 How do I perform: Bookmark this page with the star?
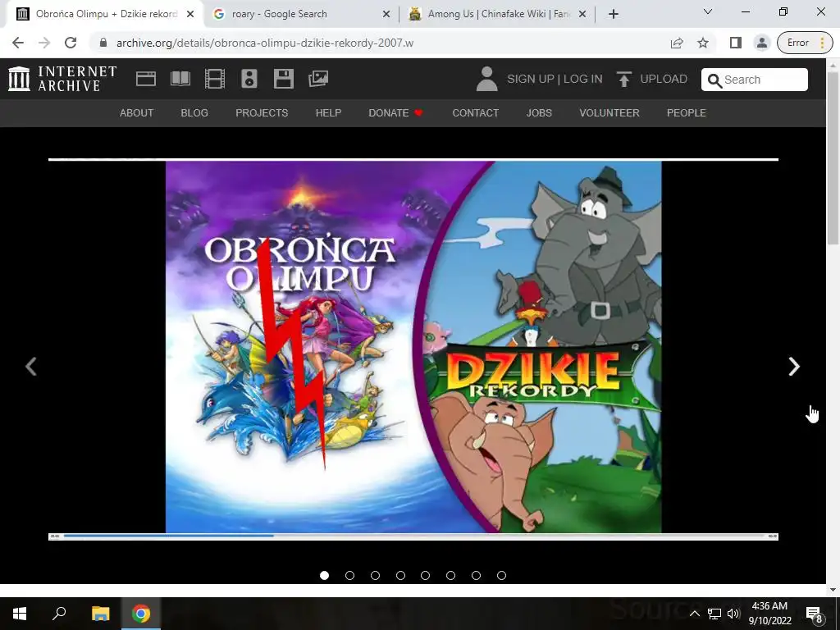[703, 43]
